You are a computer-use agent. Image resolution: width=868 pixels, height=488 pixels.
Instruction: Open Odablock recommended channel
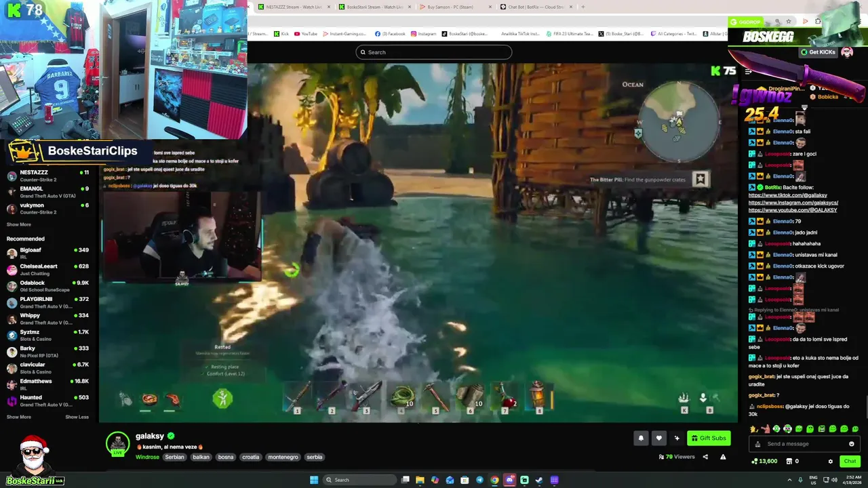(47, 286)
